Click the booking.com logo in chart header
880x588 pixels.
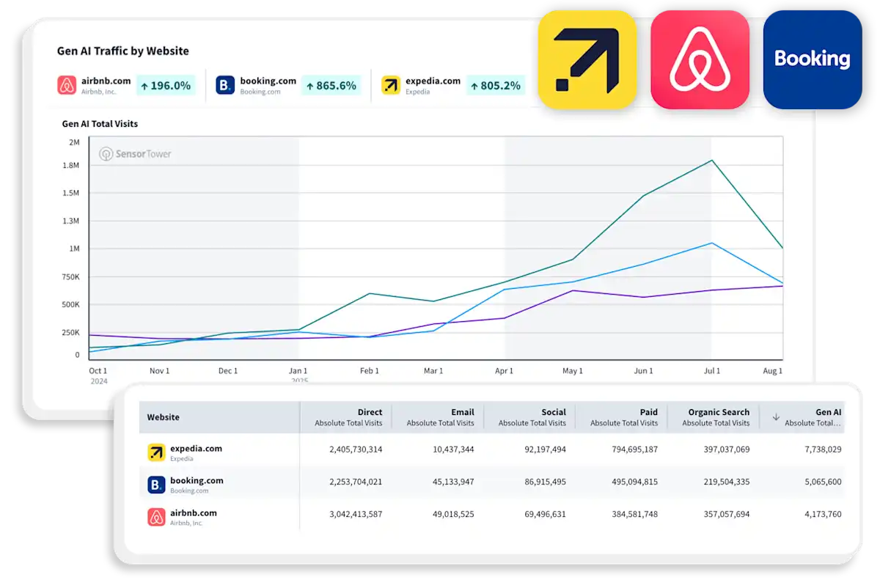pos(225,85)
